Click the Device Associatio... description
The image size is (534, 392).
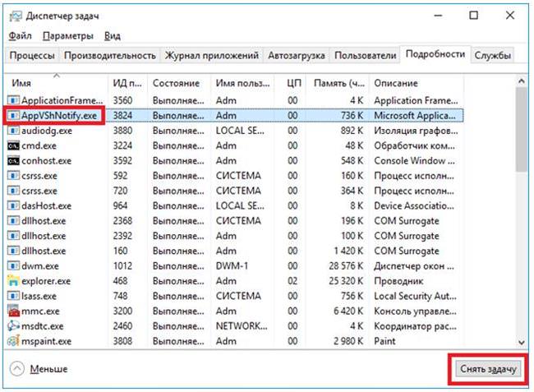tap(414, 205)
